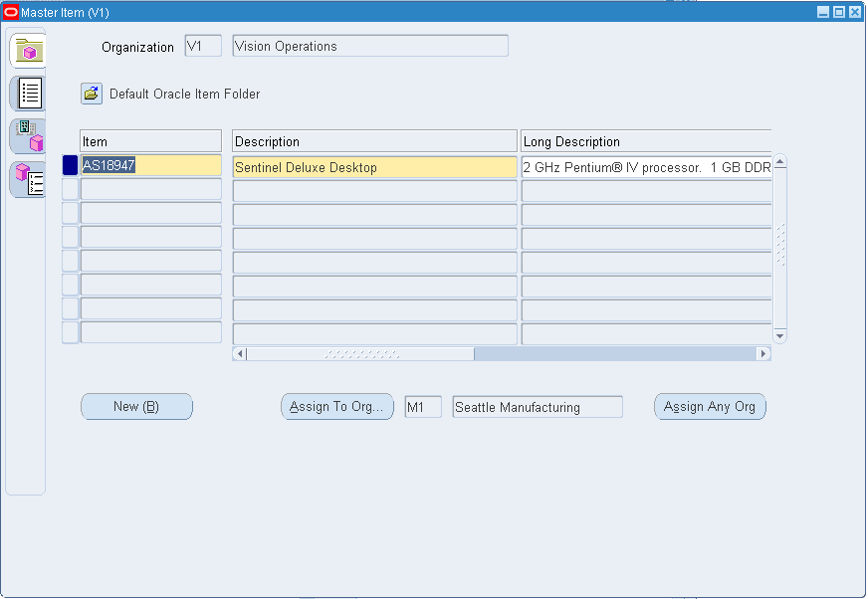The width and height of the screenshot is (868, 599).
Task: Click the New (B) button
Action: [136, 406]
